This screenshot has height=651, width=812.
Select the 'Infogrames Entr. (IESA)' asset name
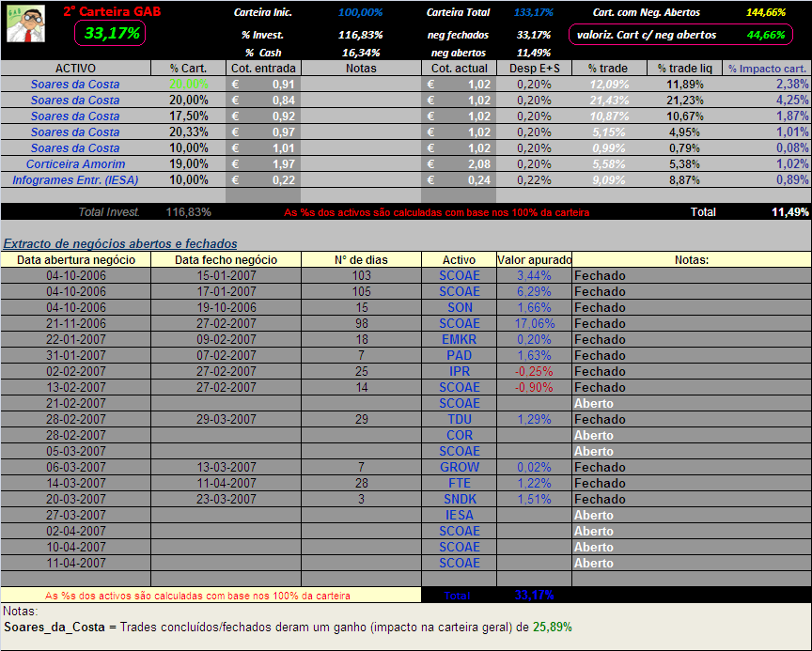[x=75, y=180]
